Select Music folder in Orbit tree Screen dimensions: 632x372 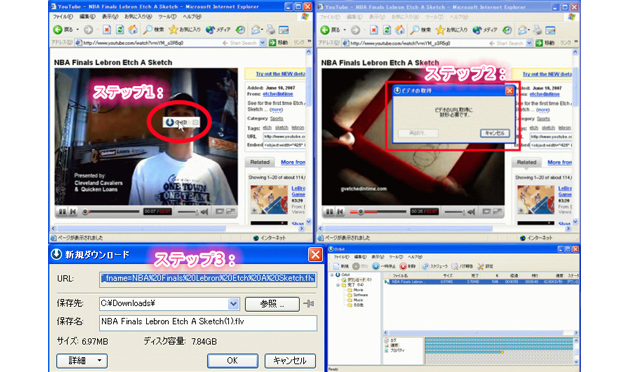tap(355, 300)
